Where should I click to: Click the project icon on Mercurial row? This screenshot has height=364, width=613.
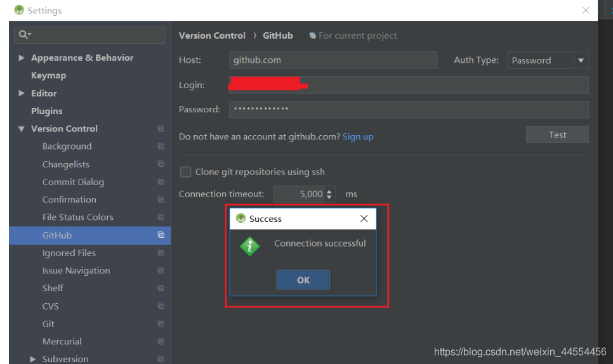coord(161,341)
